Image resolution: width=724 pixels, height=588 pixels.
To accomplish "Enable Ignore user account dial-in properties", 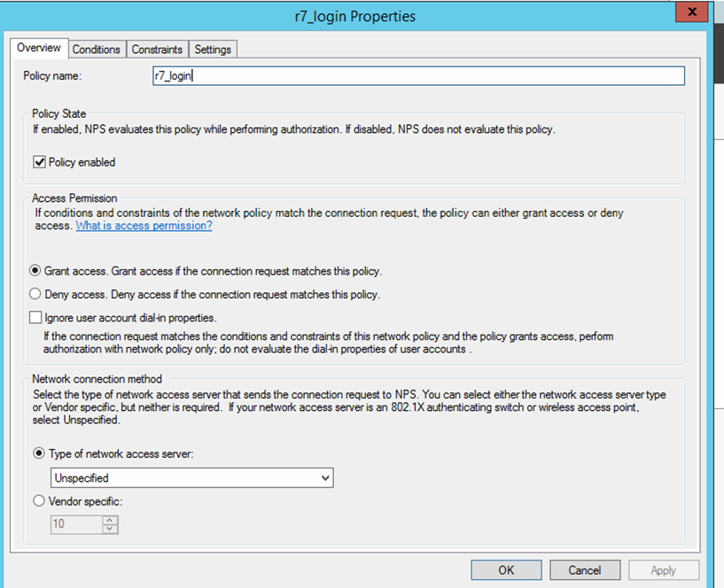I will tap(36, 317).
